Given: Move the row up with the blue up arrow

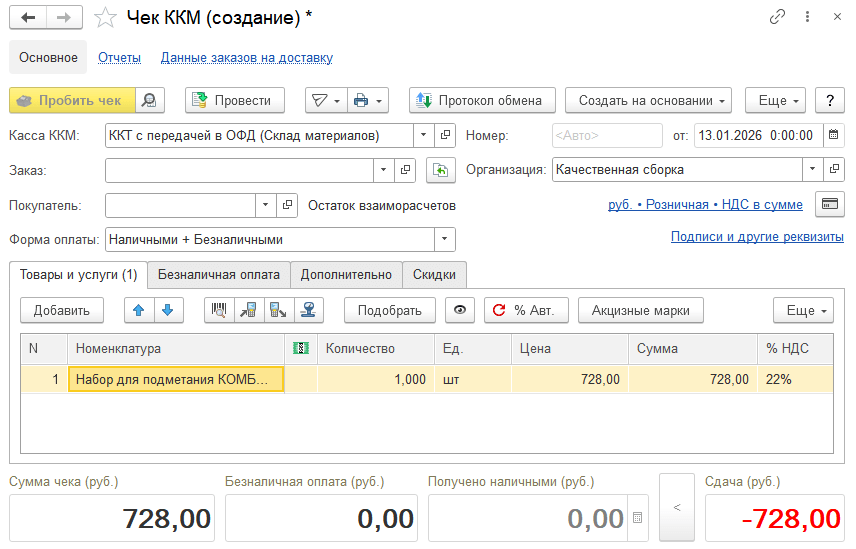Looking at the screenshot, I should [139, 310].
